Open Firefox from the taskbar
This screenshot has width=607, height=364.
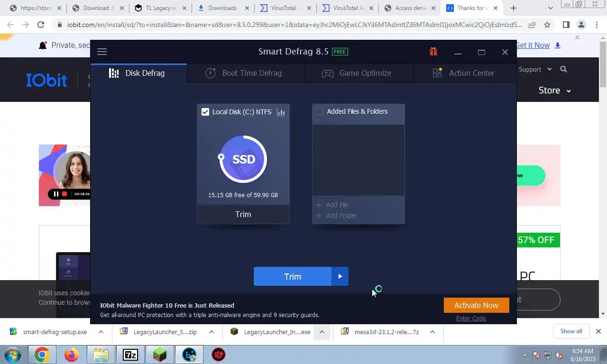pyautogui.click(x=72, y=355)
